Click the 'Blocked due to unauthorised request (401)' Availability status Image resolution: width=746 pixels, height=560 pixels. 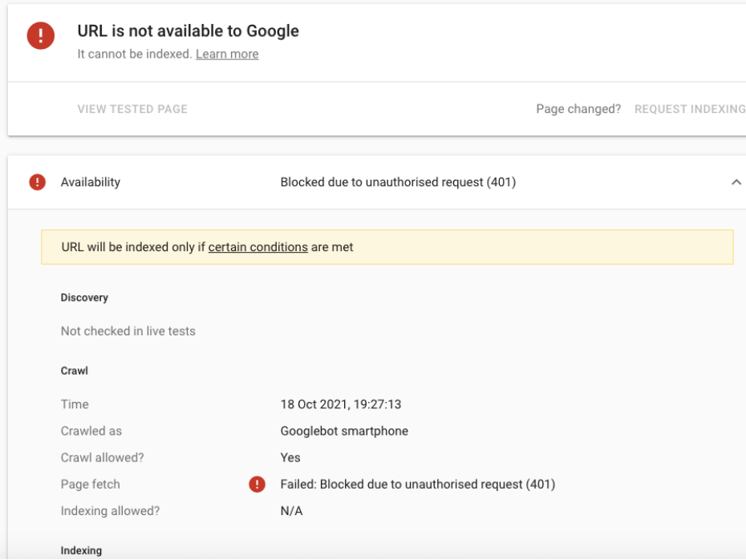coord(398,182)
